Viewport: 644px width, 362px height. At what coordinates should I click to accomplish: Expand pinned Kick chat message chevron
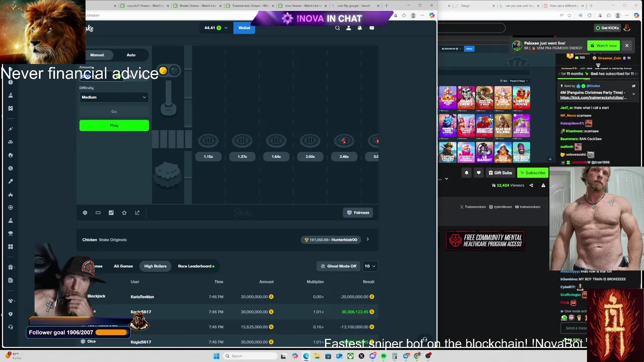(x=633, y=94)
